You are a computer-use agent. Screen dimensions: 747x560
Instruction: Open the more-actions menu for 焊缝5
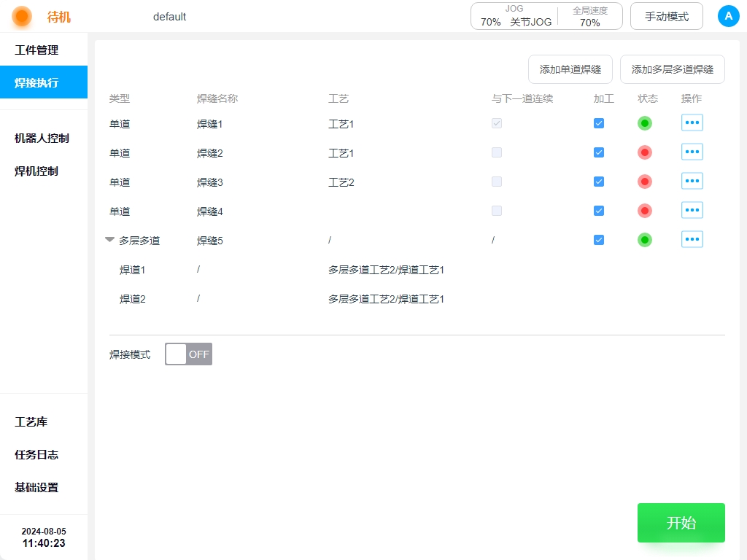pos(692,239)
